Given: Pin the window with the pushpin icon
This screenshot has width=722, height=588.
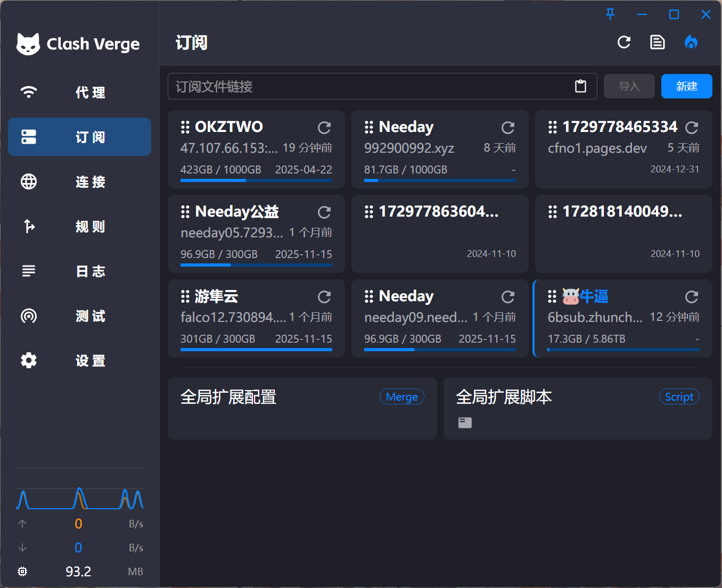Looking at the screenshot, I should tap(610, 14).
